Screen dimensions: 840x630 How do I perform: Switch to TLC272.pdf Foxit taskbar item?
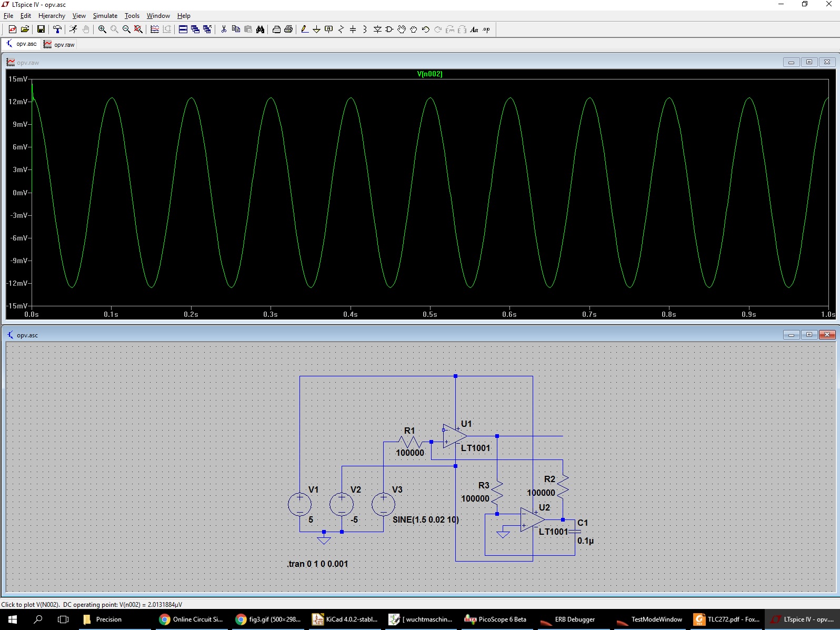coord(727,619)
